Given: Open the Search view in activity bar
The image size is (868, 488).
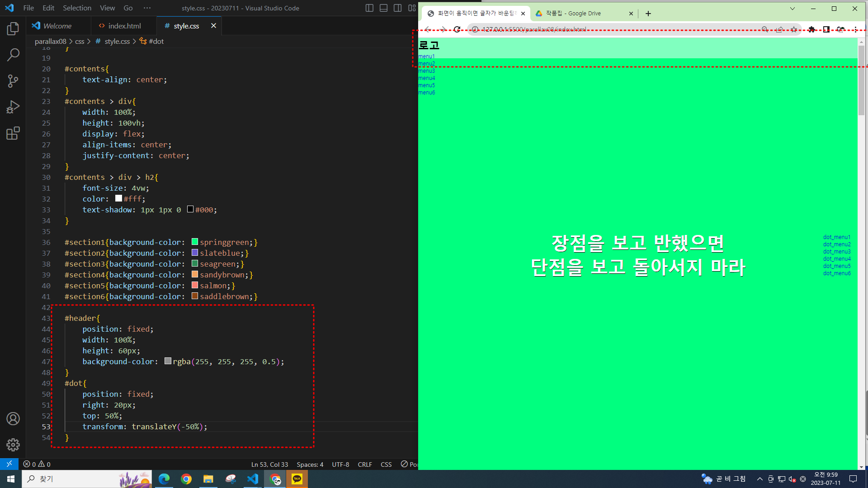Looking at the screenshot, I should [13, 55].
